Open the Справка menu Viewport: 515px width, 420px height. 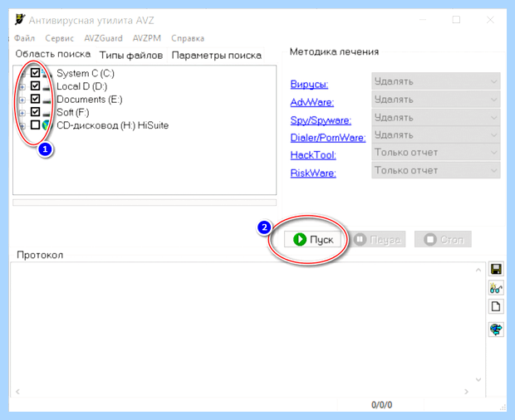click(x=188, y=38)
